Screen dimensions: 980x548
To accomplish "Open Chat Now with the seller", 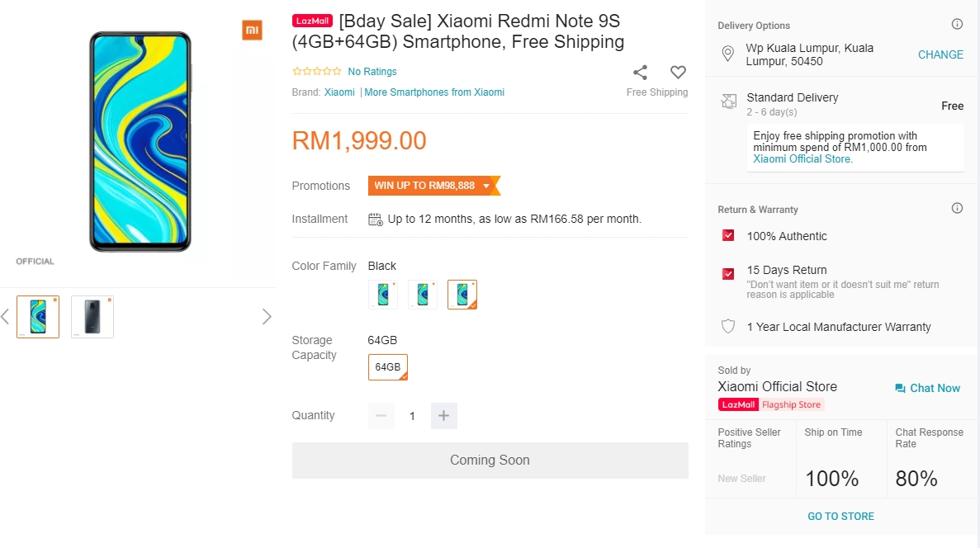I will pos(927,388).
